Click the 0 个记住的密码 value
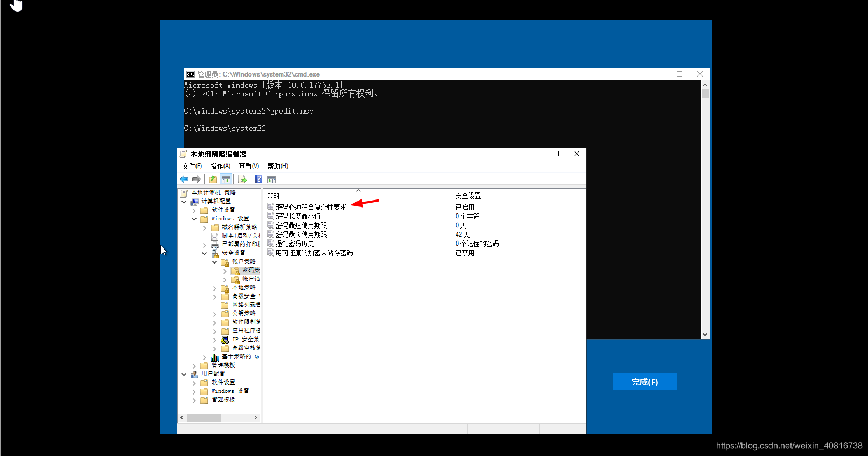This screenshot has height=456, width=868. pos(477,244)
